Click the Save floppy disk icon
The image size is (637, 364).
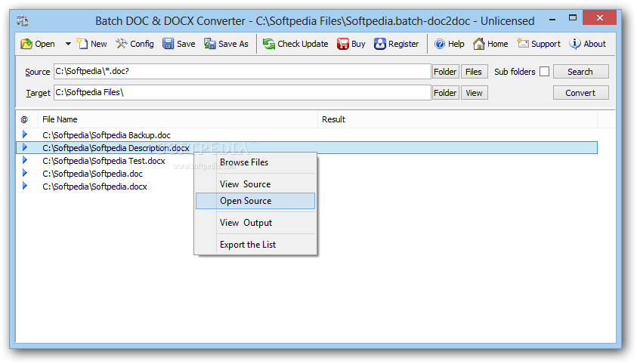click(x=169, y=43)
